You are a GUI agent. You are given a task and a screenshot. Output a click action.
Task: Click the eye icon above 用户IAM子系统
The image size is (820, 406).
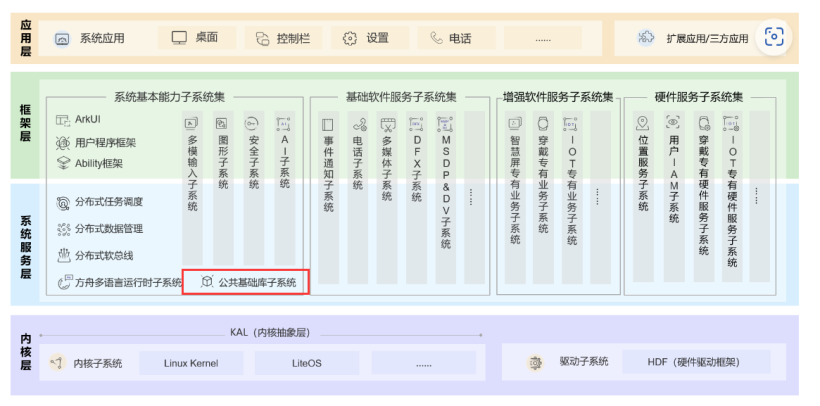point(673,123)
